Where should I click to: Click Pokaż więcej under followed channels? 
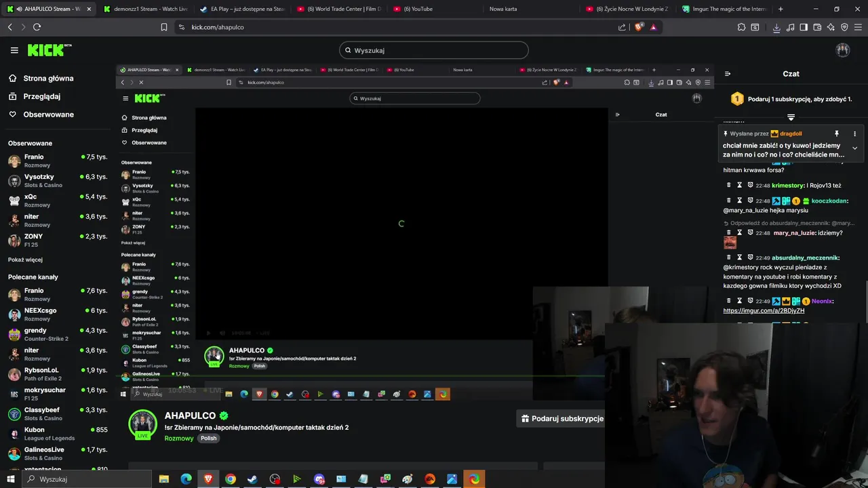tap(25, 260)
